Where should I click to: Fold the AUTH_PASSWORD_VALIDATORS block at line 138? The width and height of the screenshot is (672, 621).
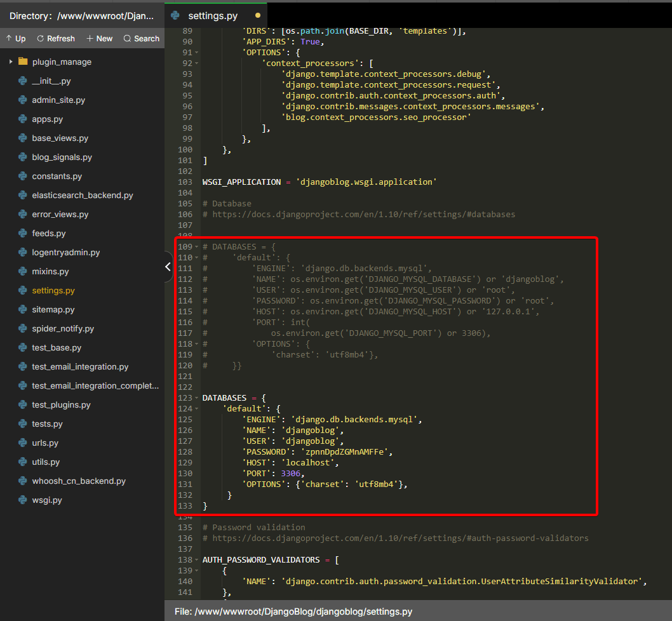pos(197,560)
